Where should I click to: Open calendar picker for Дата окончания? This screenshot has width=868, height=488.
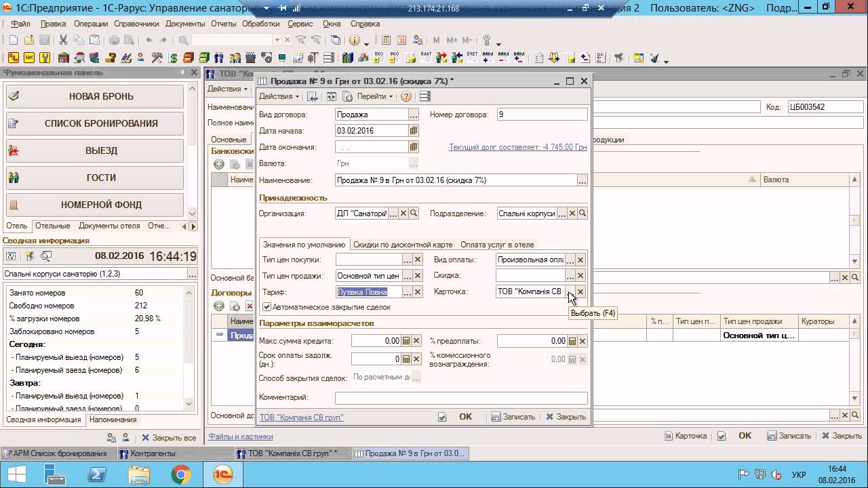coord(414,146)
